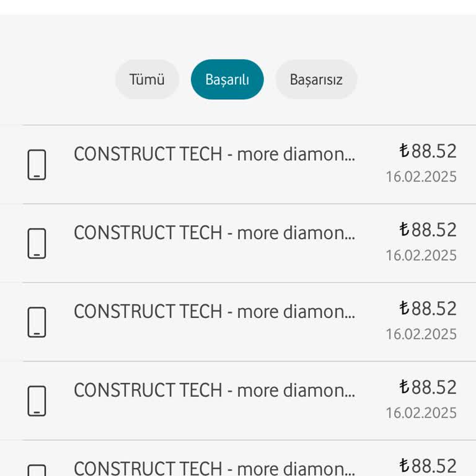The width and height of the screenshot is (476, 476).
Task: Click the 16.02.2025 date of the third transaction
Action: pyautogui.click(x=421, y=334)
